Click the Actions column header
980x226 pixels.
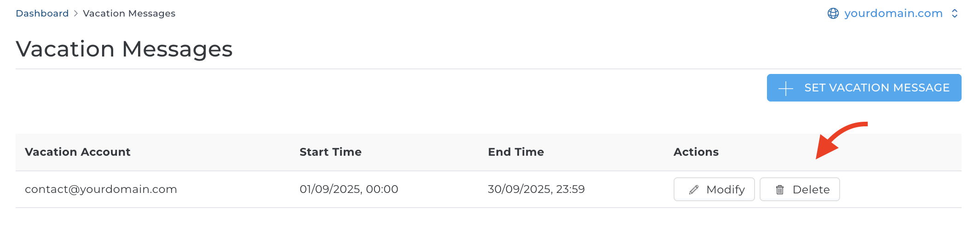(x=696, y=152)
